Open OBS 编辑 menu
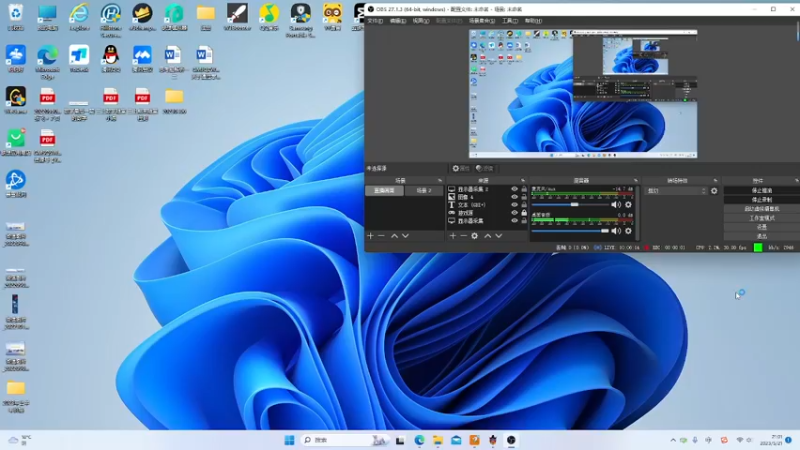The height and width of the screenshot is (450, 800). coord(398,21)
